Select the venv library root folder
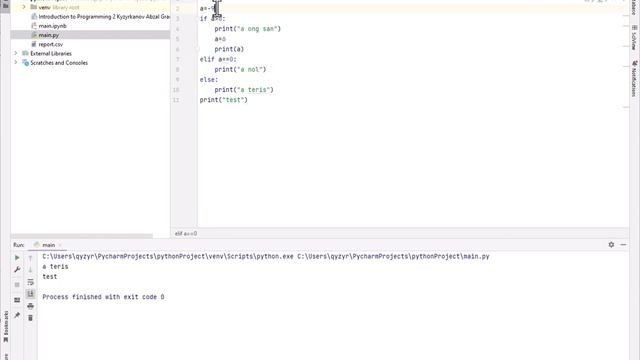Screen dimensions: 640x360 coord(55,7)
